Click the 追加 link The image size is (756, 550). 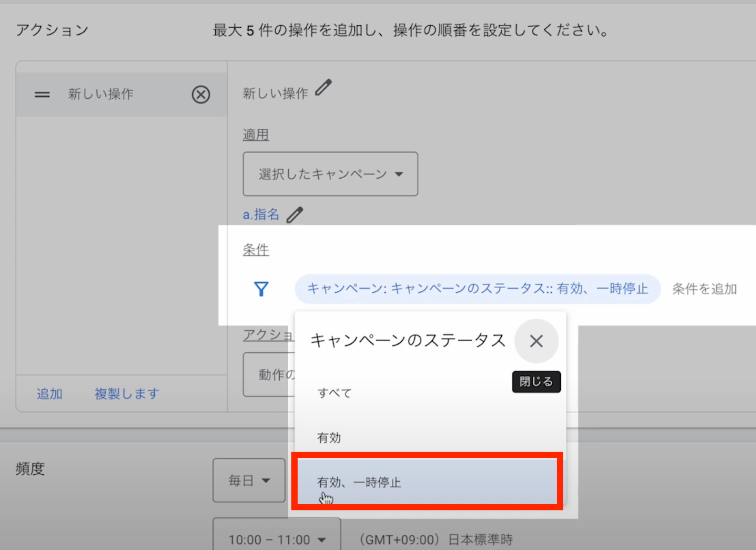(x=50, y=394)
